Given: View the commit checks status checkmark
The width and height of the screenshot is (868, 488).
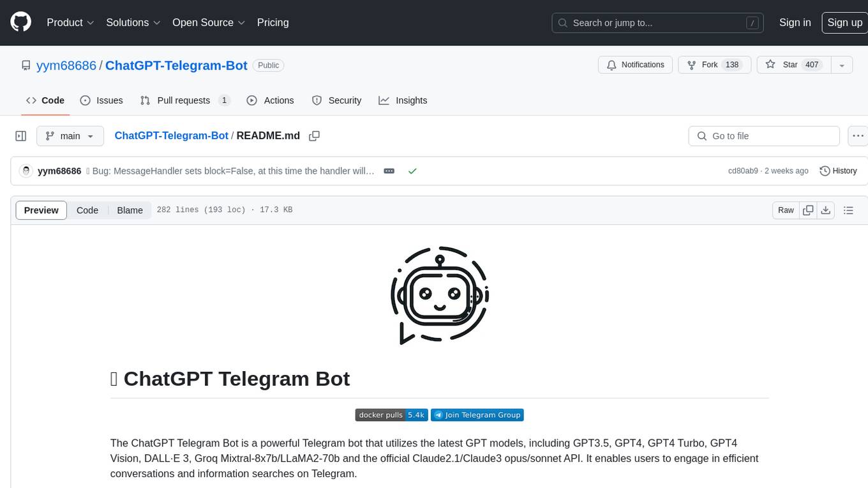Looking at the screenshot, I should [412, 171].
